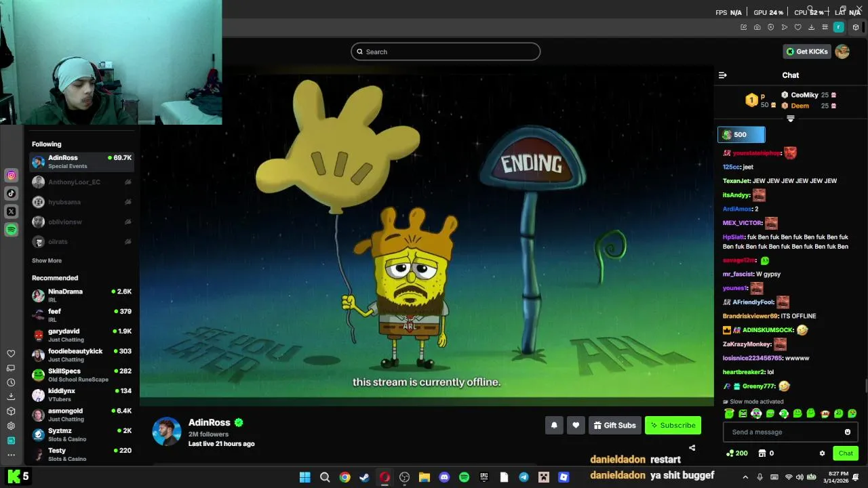Open garydavid Just Chatting channel
The image size is (868, 488).
(81, 335)
